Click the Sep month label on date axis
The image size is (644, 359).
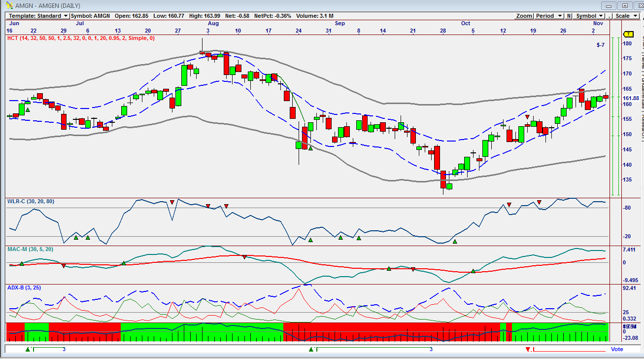(340, 23)
